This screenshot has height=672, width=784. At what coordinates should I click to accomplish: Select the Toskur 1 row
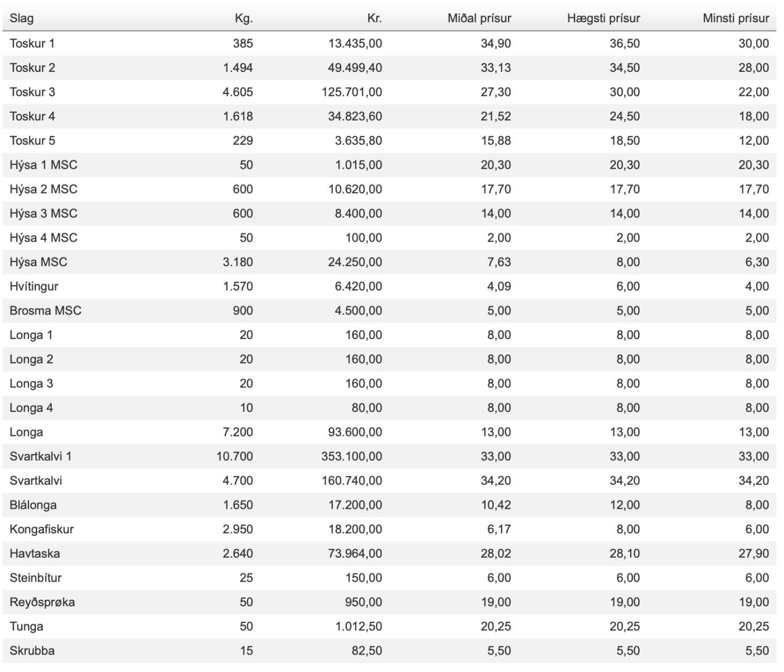point(389,44)
